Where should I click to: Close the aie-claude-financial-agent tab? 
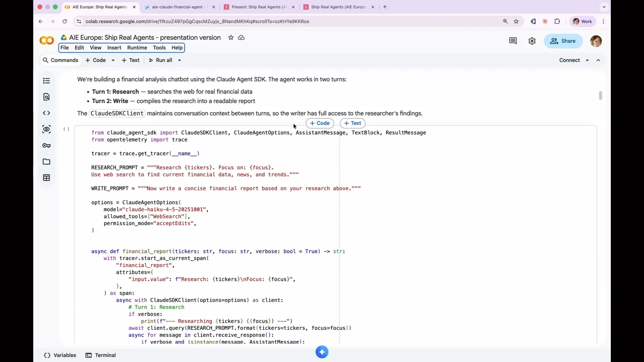(x=214, y=7)
